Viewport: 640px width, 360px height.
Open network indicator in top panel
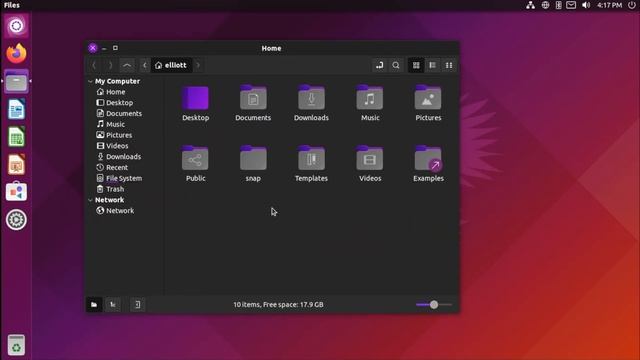click(530, 5)
